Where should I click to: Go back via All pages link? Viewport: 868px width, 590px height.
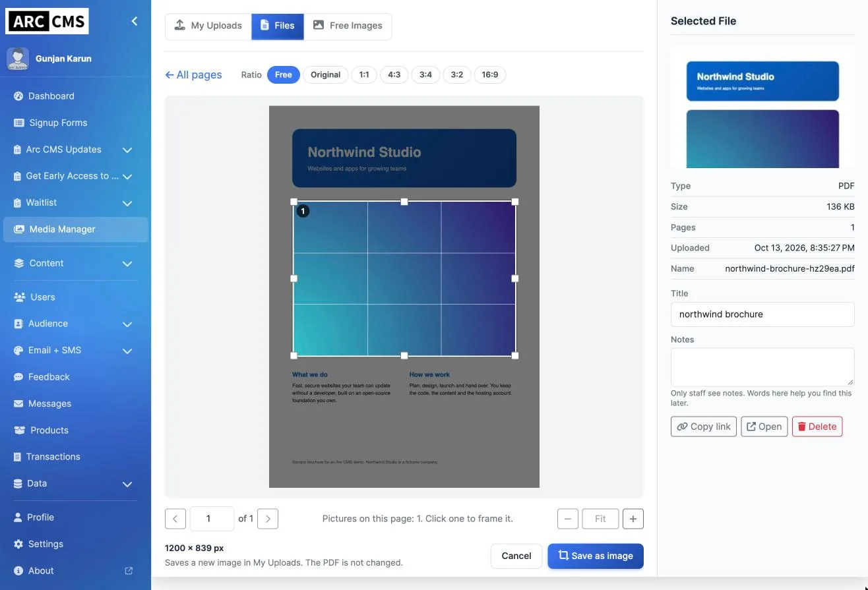tap(193, 74)
